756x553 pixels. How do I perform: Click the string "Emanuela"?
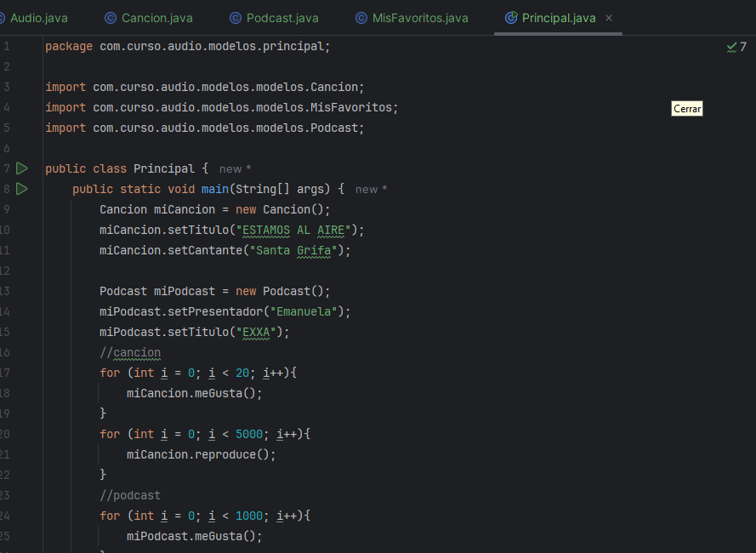click(304, 311)
